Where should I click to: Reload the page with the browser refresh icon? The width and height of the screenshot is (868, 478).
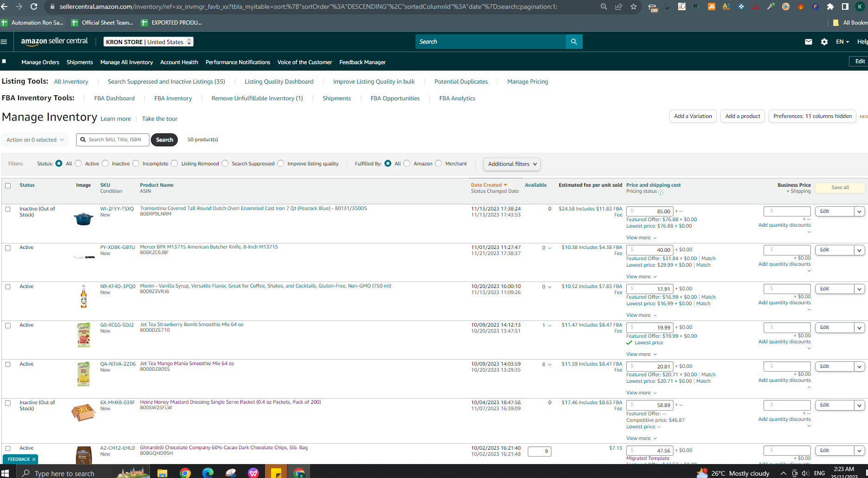(x=33, y=7)
